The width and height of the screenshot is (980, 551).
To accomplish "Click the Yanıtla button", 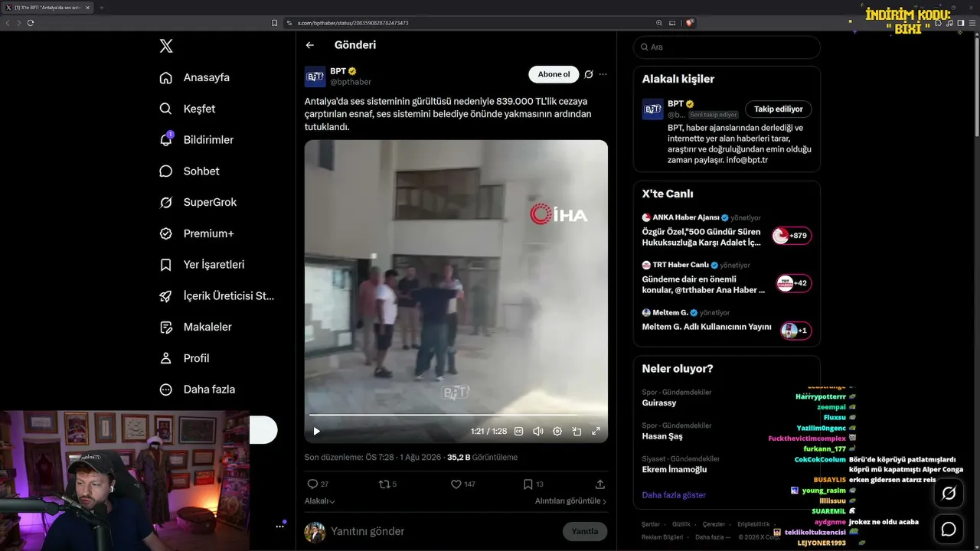I will 585,531.
